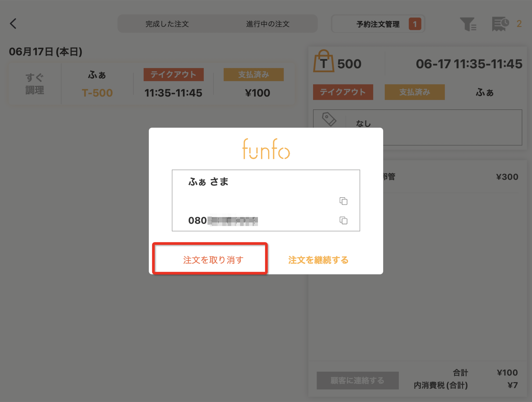Select order row T-500
The height and width of the screenshot is (402, 532).
pos(152,84)
